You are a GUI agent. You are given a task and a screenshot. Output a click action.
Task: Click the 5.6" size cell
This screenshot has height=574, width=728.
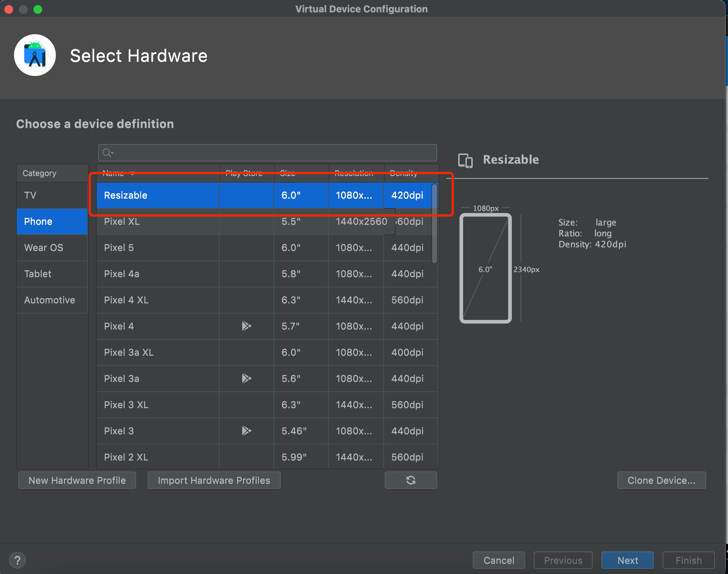pyautogui.click(x=301, y=379)
